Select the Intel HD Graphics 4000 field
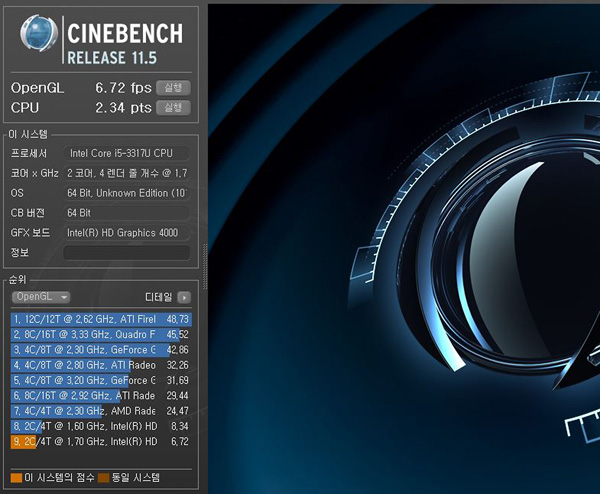 coord(127,233)
